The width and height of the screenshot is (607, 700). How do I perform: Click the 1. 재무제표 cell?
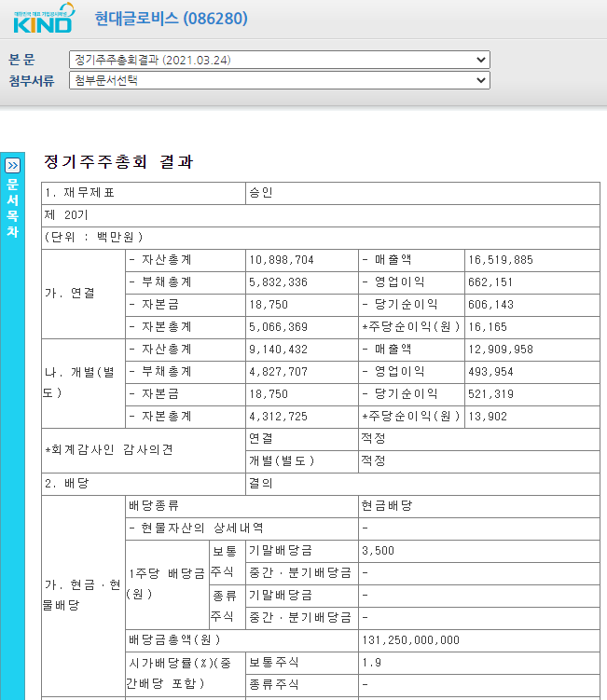pyautogui.click(x=144, y=193)
